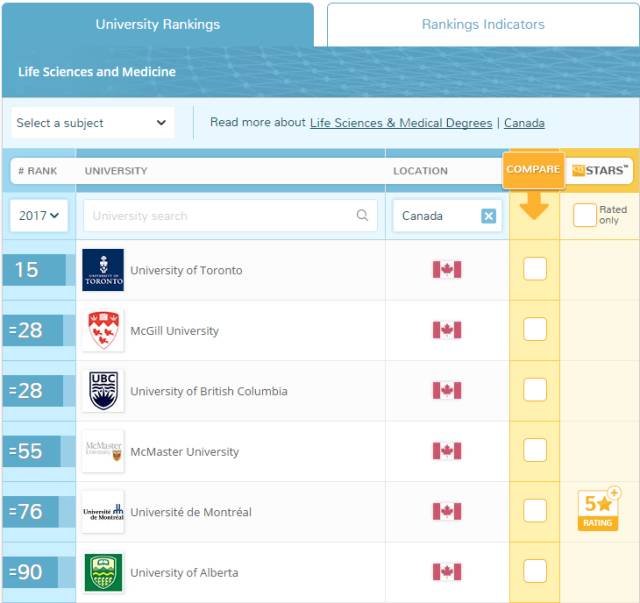Tick compare checkbox for Université de Montréal
Screen dimensions: 640x603
point(535,510)
